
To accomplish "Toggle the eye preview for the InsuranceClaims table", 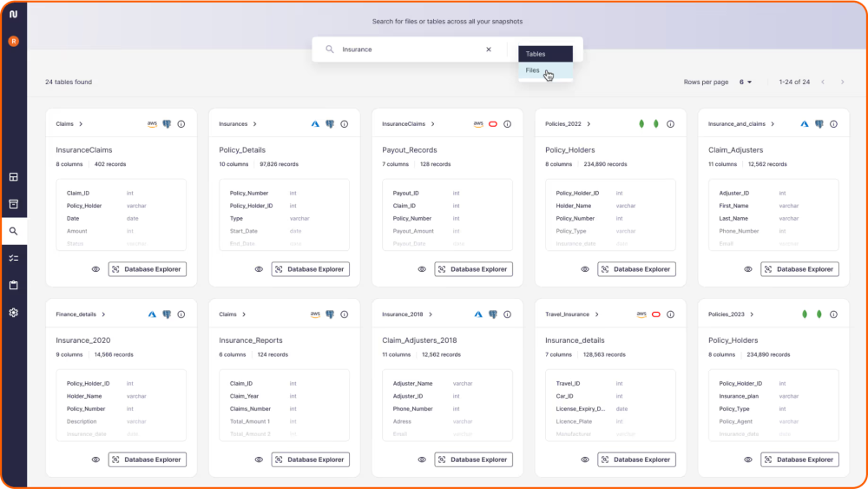I will pos(95,269).
